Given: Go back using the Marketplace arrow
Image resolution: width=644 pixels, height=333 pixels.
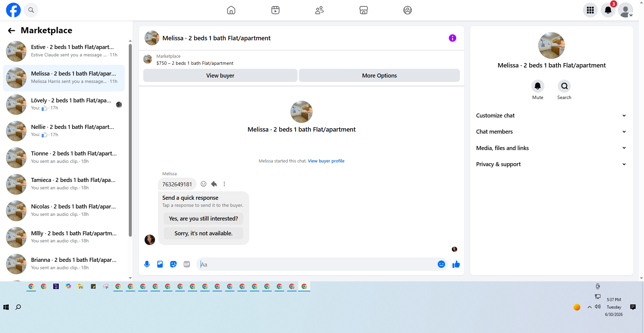Looking at the screenshot, I should 12,31.
